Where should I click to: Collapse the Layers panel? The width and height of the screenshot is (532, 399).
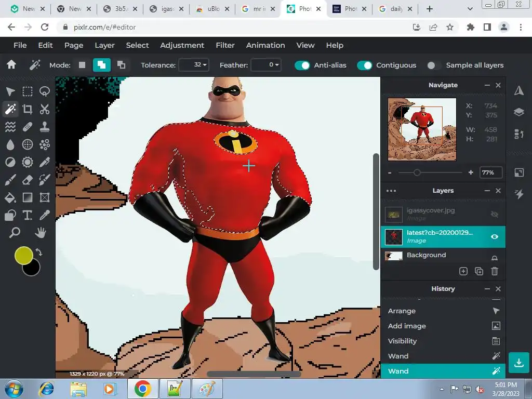tap(487, 191)
